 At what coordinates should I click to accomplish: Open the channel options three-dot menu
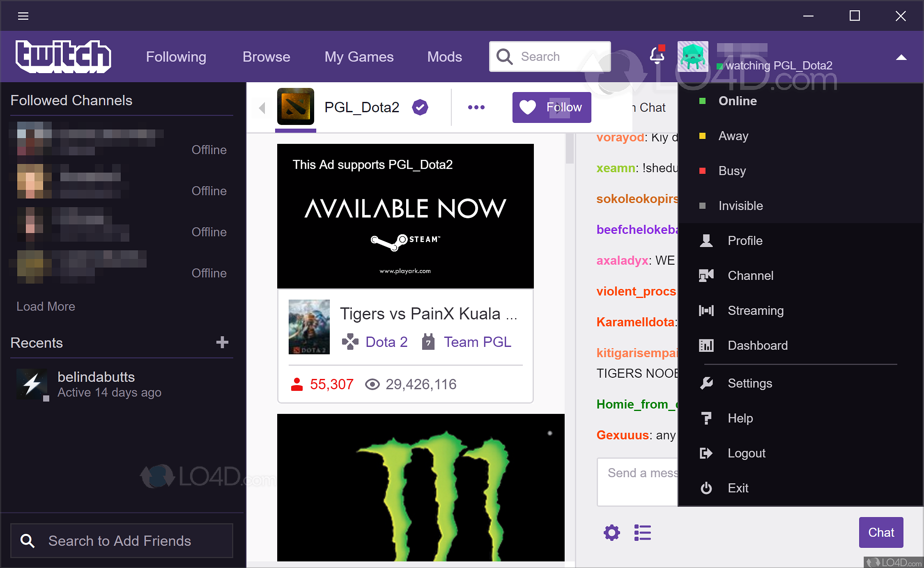tap(476, 107)
